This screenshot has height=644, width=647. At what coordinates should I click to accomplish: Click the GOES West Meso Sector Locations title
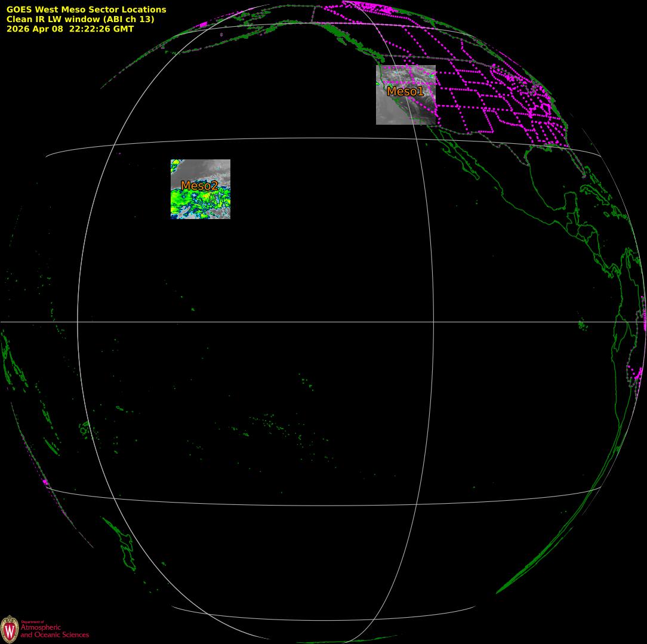(86, 9)
